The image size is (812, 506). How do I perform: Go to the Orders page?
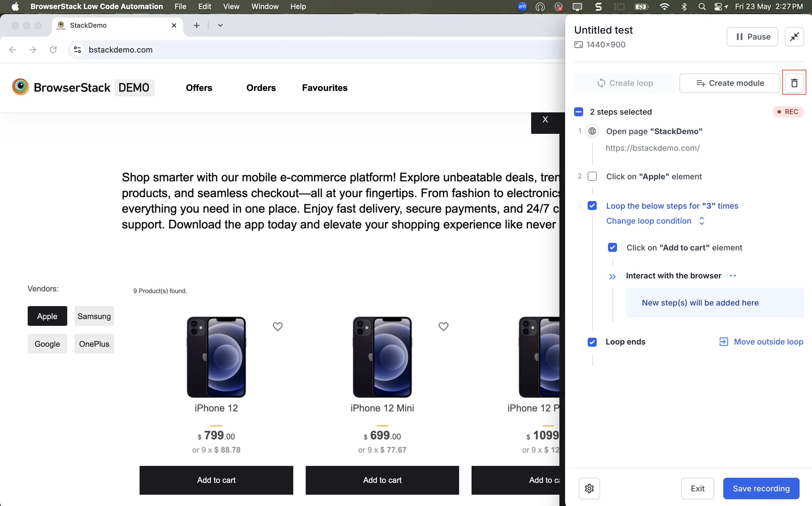pyautogui.click(x=261, y=88)
